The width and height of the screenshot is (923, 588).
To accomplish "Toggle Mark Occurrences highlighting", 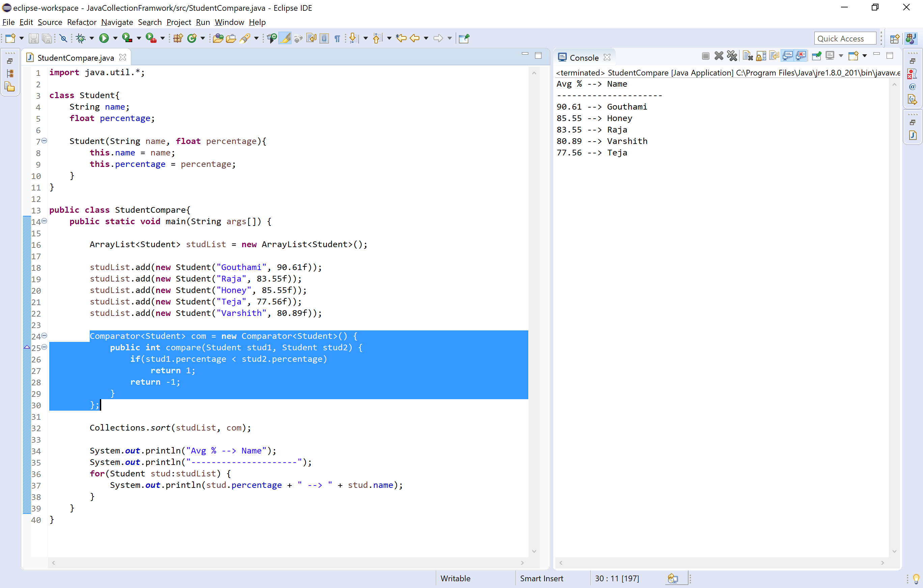I will click(285, 38).
